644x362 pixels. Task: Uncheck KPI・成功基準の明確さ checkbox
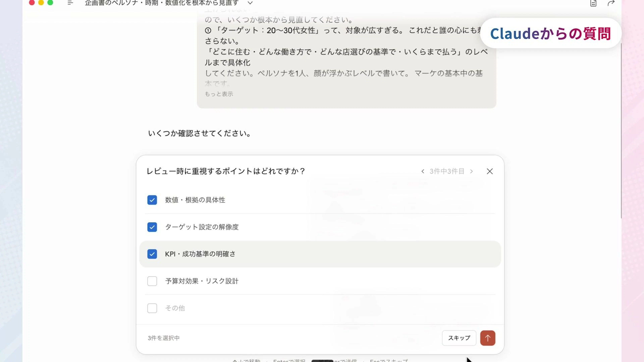coord(152,254)
